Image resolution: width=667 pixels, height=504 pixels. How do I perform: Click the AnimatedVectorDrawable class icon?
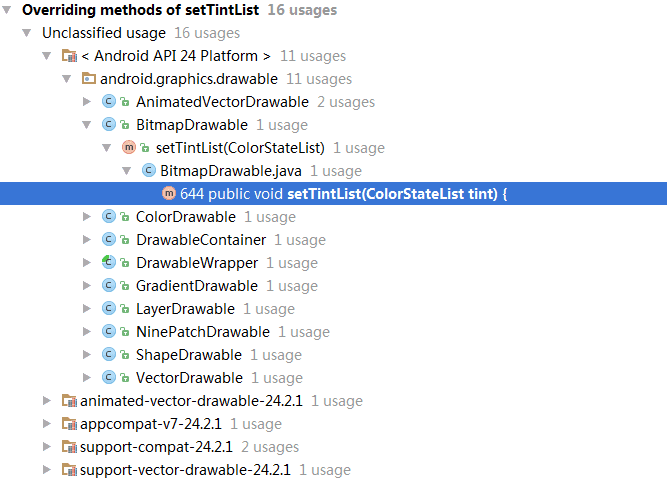click(x=109, y=102)
